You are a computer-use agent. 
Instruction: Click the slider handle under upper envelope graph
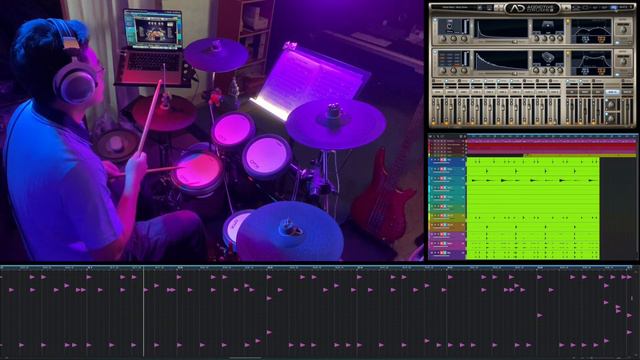point(515,41)
